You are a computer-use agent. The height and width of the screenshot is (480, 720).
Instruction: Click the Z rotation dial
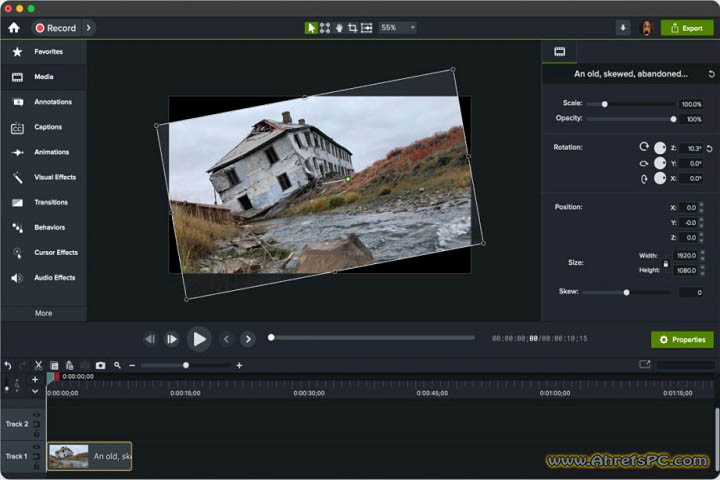(x=660, y=148)
